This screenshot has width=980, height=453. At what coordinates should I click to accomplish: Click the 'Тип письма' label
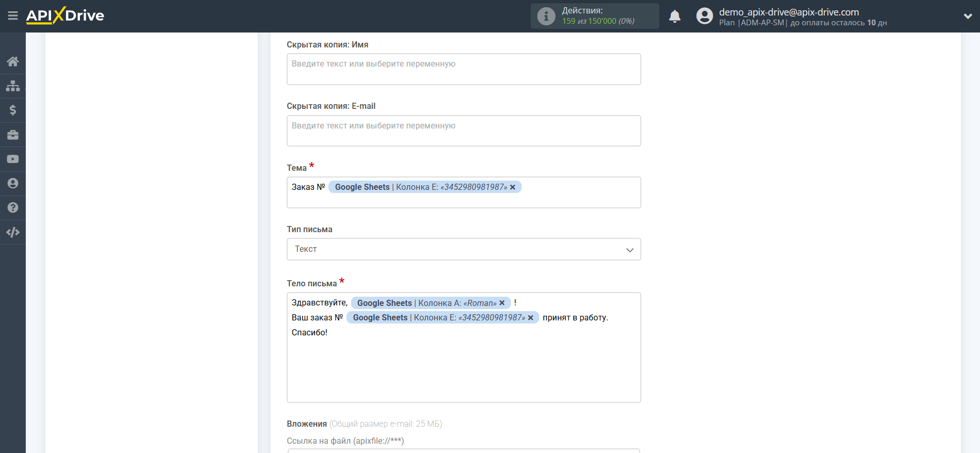[309, 229]
